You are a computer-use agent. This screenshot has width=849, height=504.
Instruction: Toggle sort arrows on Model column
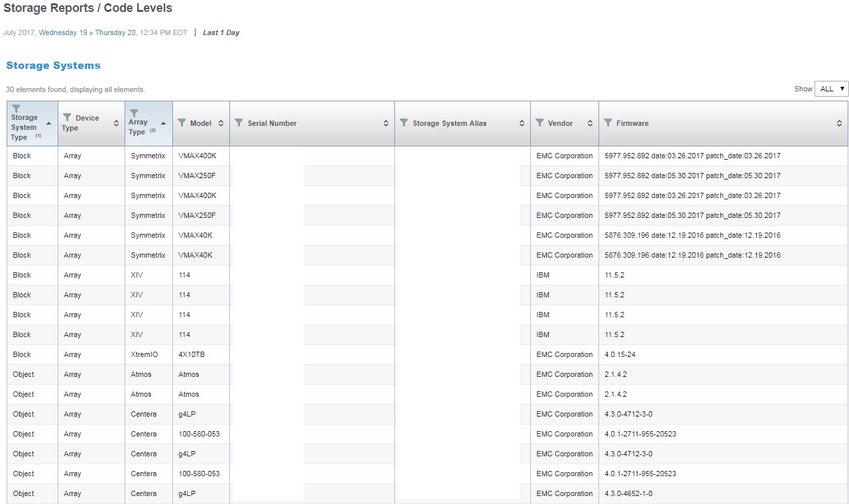(221, 123)
